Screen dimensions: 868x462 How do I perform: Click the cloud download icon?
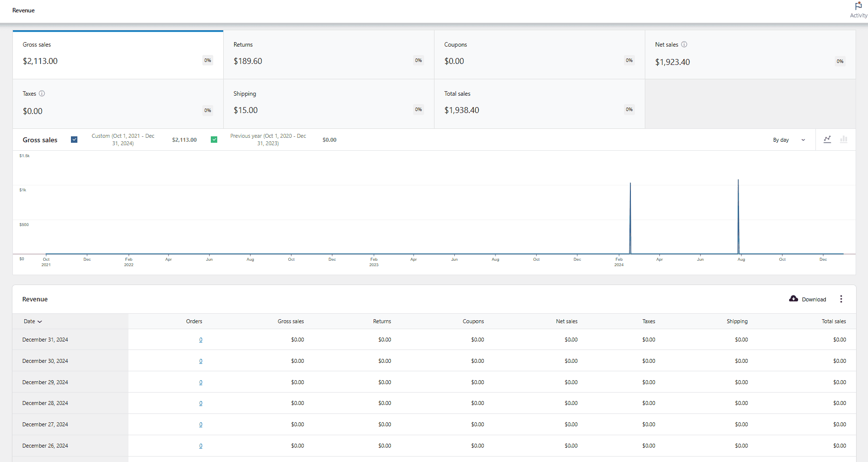793,298
